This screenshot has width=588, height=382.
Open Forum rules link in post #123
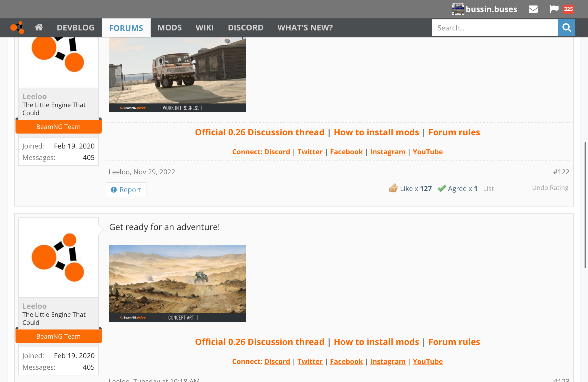(x=454, y=342)
